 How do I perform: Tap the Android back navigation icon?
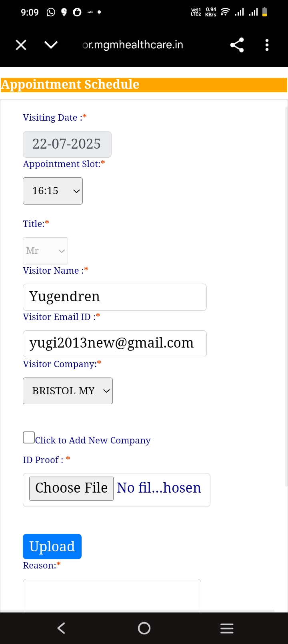(61, 628)
